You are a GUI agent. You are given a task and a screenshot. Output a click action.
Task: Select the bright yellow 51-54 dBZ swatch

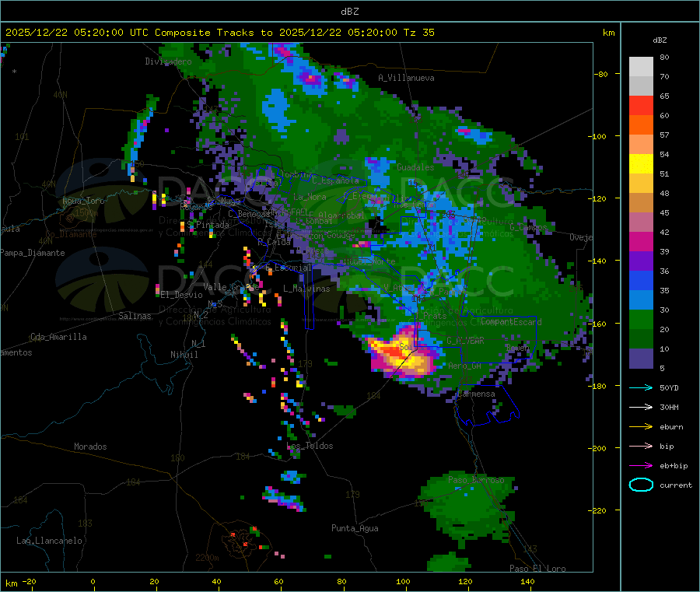[641, 164]
